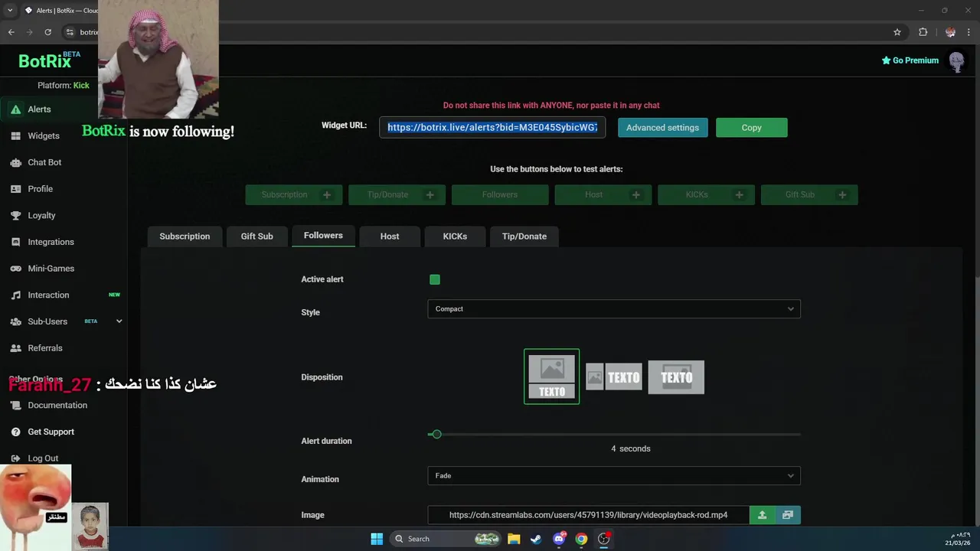
Task: View site information icon in address bar
Action: pyautogui.click(x=70, y=32)
